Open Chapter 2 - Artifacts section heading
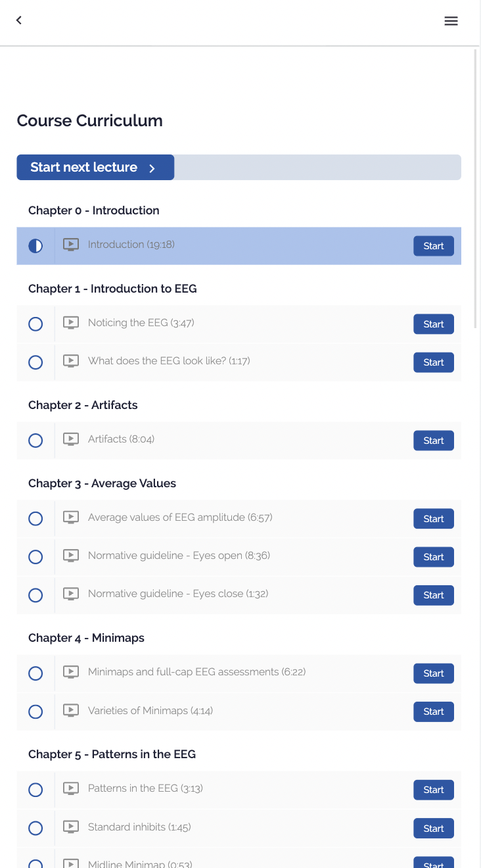This screenshot has height=868, width=481. pyautogui.click(x=83, y=405)
